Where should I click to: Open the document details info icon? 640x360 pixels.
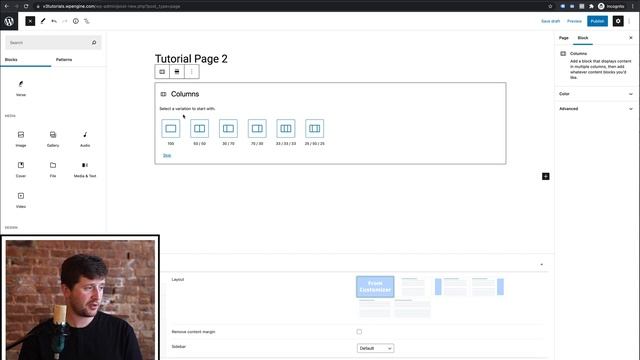pyautogui.click(x=76, y=21)
